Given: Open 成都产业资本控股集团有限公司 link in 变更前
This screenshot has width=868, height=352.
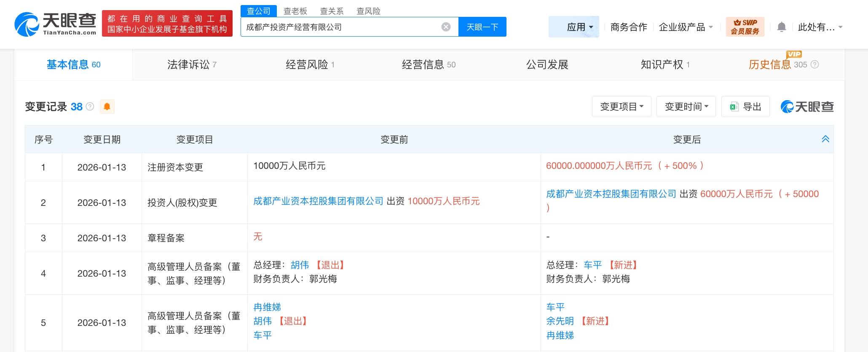Looking at the screenshot, I should coord(318,201).
